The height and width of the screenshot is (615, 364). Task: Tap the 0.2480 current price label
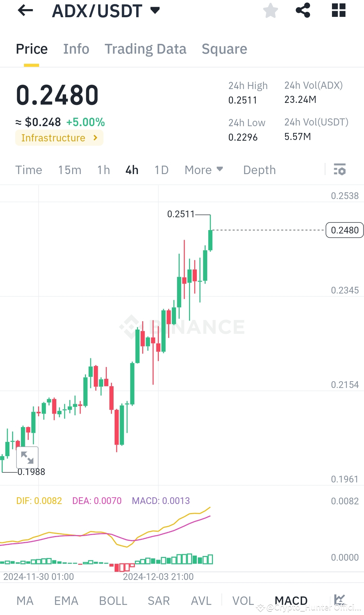pos(344,230)
